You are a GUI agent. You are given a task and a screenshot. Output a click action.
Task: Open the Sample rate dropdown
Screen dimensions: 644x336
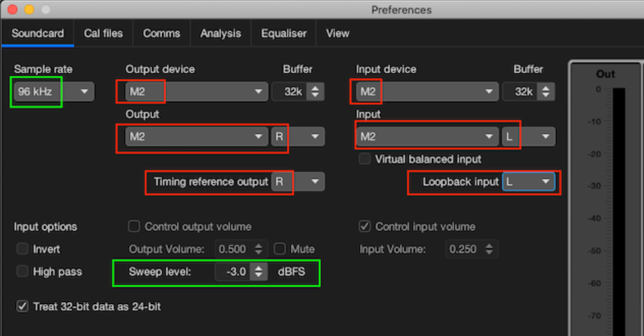(x=54, y=92)
